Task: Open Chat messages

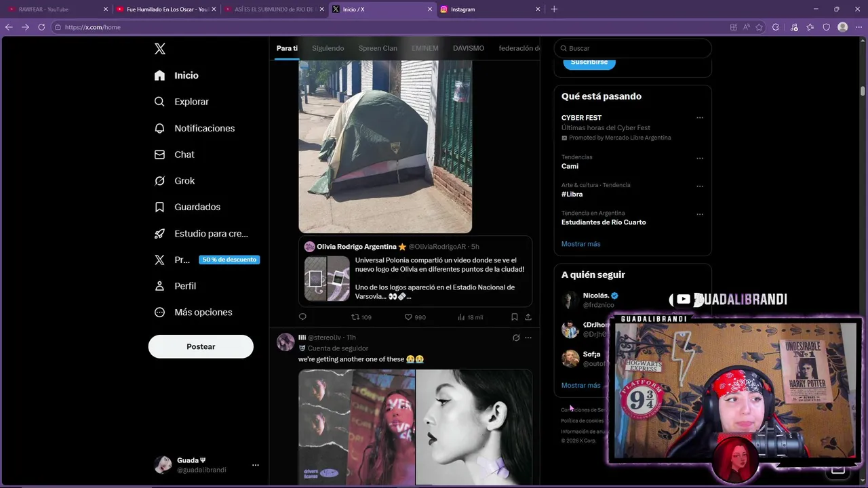Action: [x=174, y=155]
